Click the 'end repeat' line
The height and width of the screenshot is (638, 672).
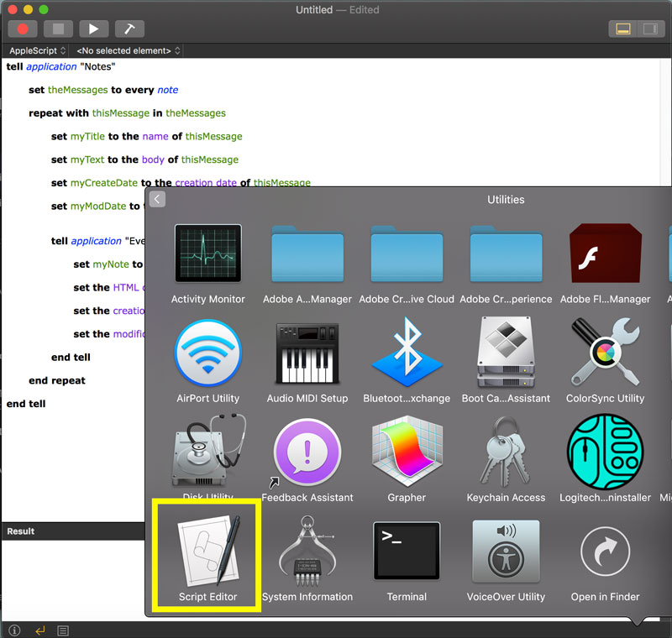coord(57,380)
